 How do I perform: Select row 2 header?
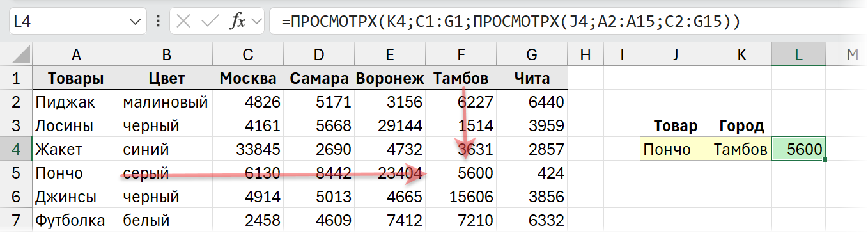tap(16, 102)
